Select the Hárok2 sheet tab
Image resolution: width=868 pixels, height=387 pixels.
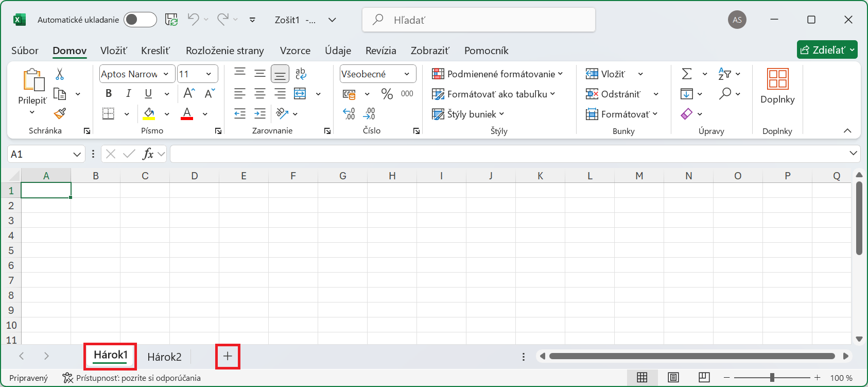coord(164,357)
